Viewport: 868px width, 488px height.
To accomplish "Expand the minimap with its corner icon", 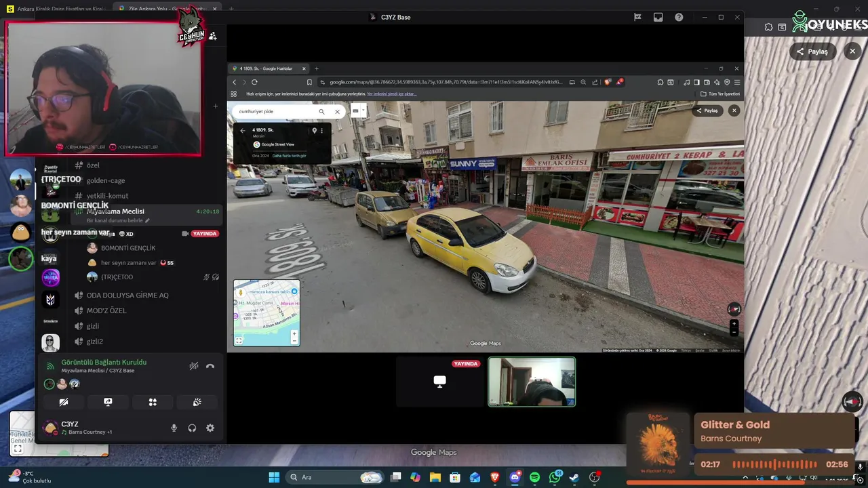I will [239, 340].
